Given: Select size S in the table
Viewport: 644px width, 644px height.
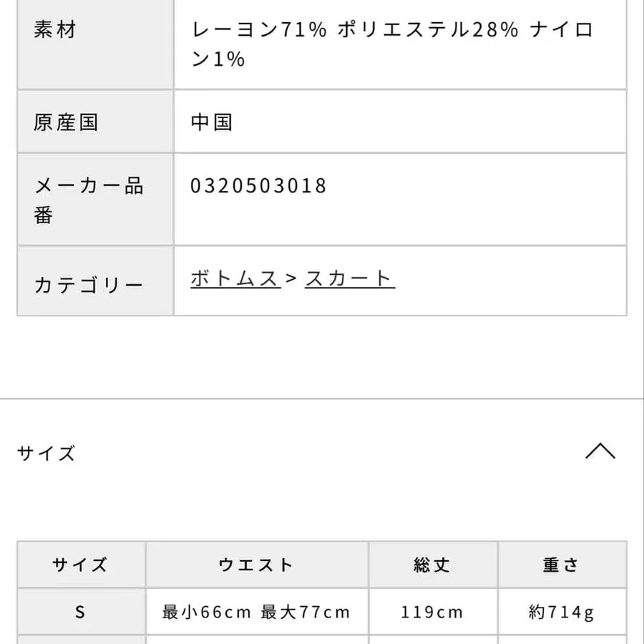Looking at the screenshot, I should click(79, 613).
